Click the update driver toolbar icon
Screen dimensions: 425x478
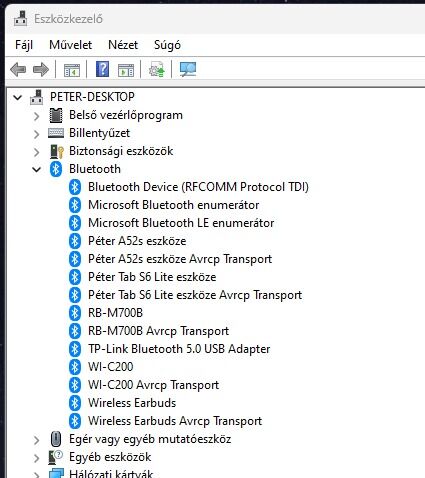tap(157, 69)
